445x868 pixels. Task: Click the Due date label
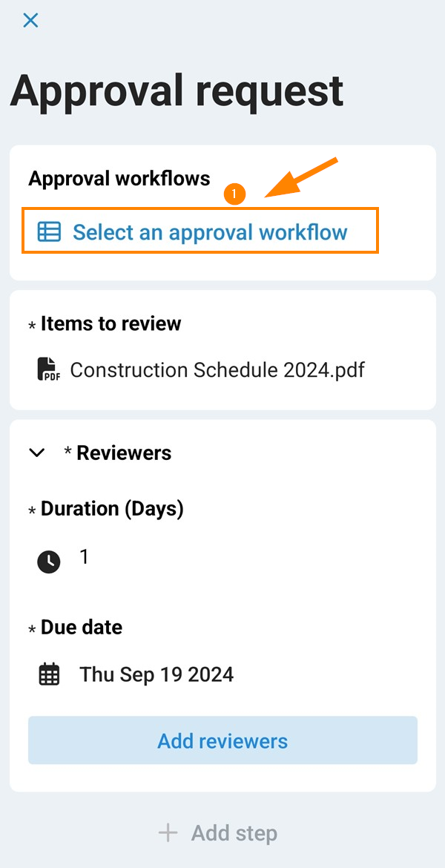tap(82, 627)
